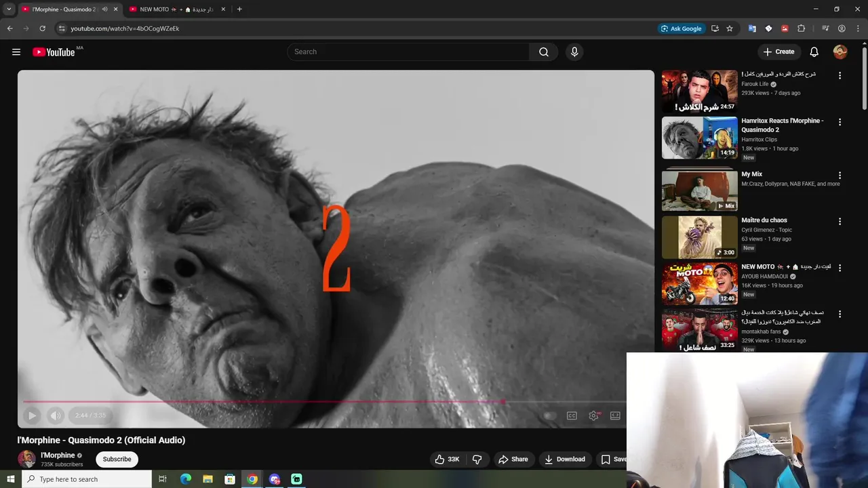868x488 pixels.
Task: Reload the current page
Action: point(42,28)
